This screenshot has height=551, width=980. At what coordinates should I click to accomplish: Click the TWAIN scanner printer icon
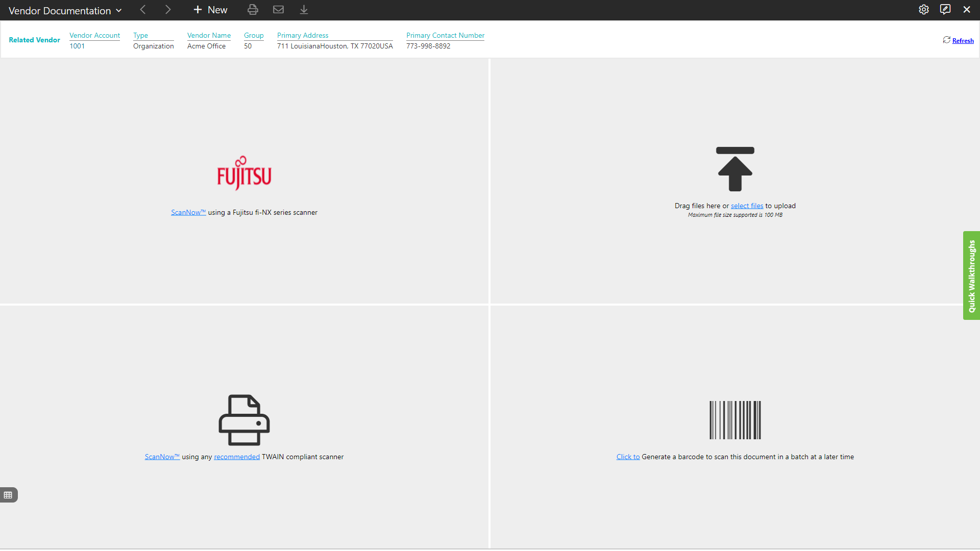[244, 420]
